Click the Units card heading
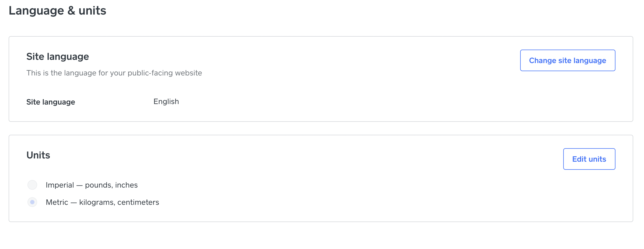The height and width of the screenshot is (249, 644). click(x=38, y=155)
